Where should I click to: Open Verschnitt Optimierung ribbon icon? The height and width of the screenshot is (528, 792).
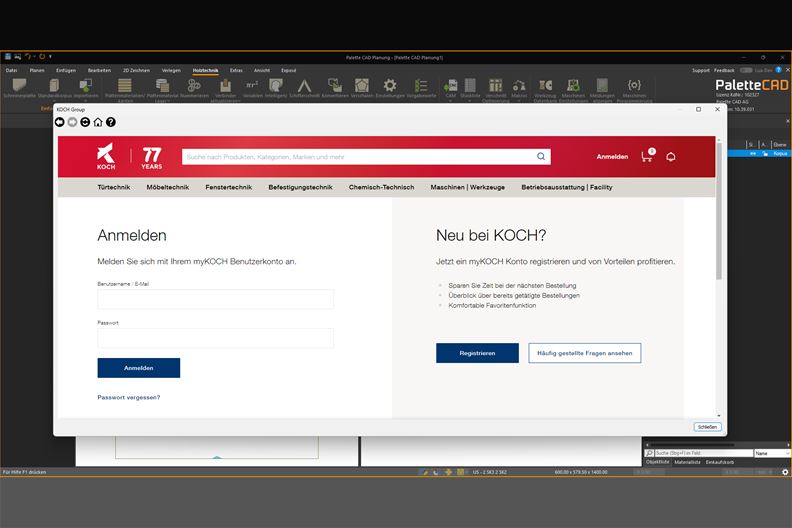point(496,85)
